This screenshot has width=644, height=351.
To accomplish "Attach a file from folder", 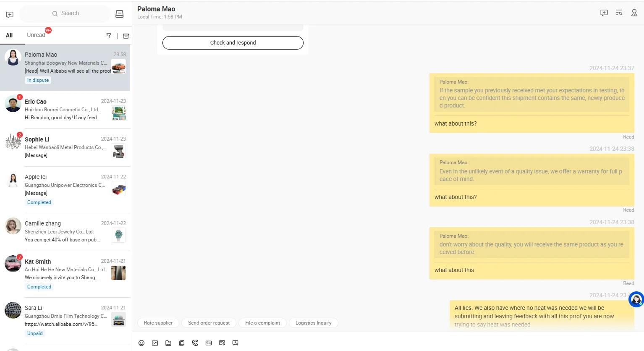I will tap(168, 343).
